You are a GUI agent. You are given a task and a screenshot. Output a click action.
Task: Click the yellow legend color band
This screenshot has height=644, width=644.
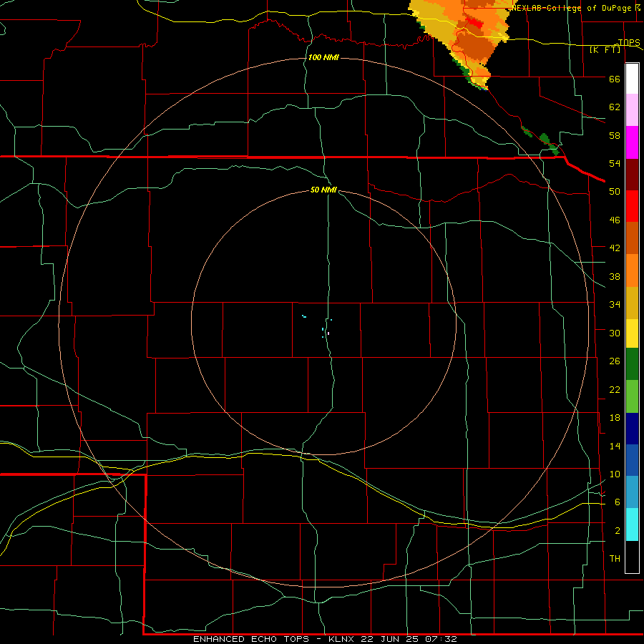632,333
